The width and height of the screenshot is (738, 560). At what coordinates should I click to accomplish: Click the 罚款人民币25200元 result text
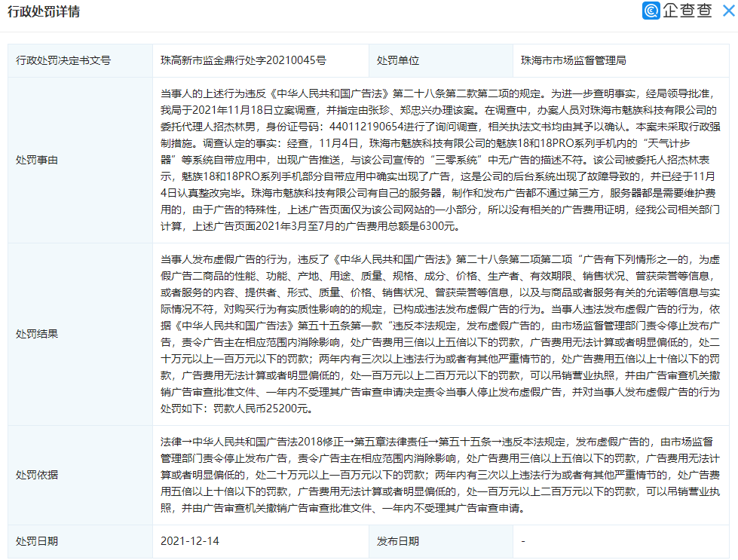click(262, 409)
